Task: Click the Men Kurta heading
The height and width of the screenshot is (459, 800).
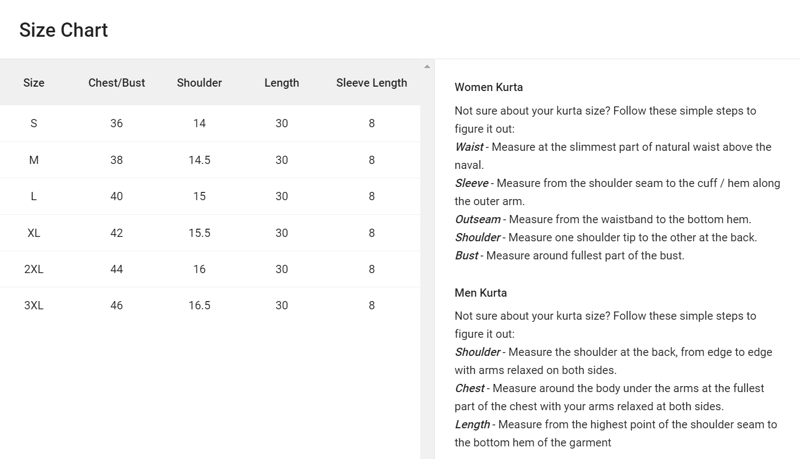Action: click(x=481, y=293)
